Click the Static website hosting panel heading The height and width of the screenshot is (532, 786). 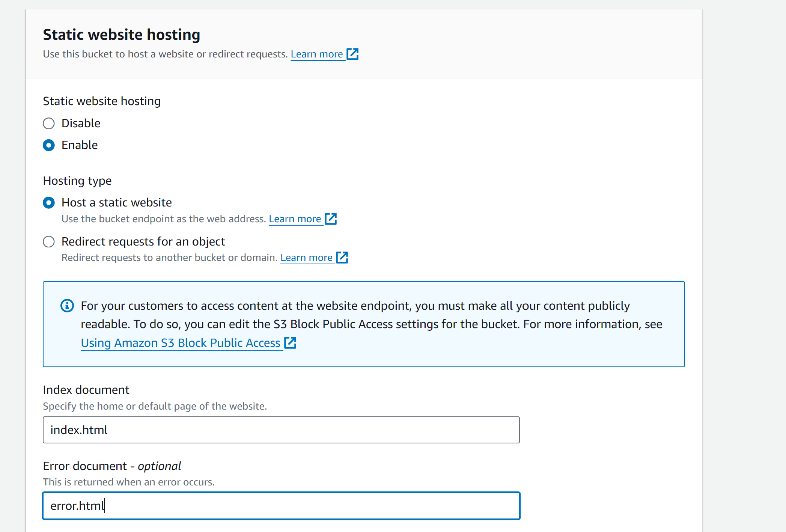122,35
